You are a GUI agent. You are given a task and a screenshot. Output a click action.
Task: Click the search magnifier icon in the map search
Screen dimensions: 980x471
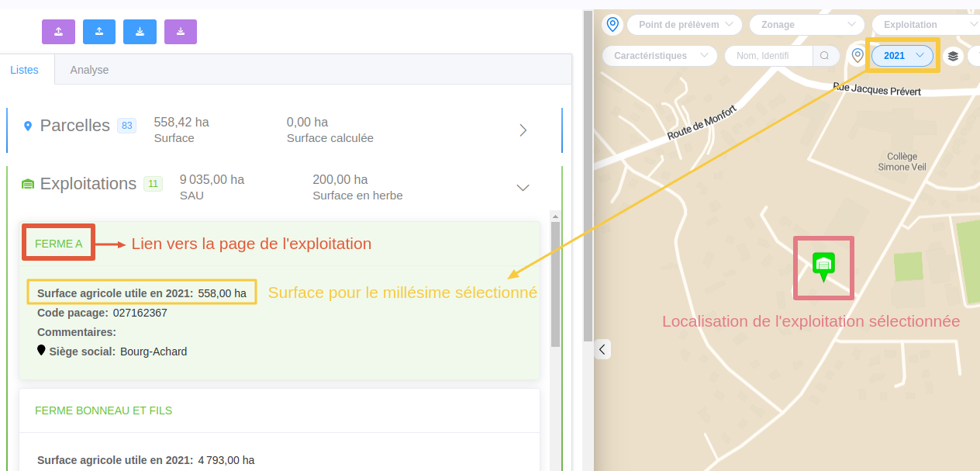coord(825,55)
